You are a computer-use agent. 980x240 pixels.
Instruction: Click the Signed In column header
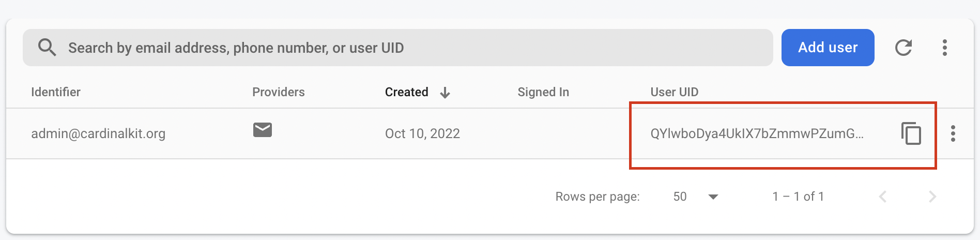tap(543, 92)
